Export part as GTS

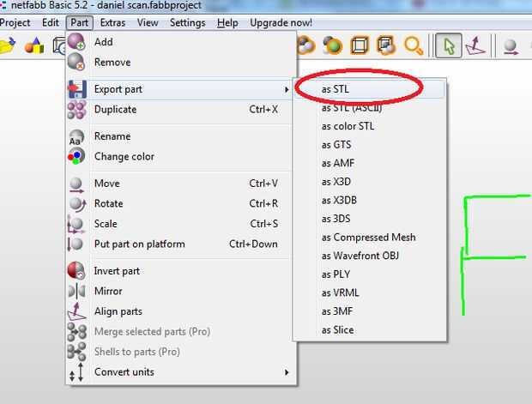tap(370, 145)
